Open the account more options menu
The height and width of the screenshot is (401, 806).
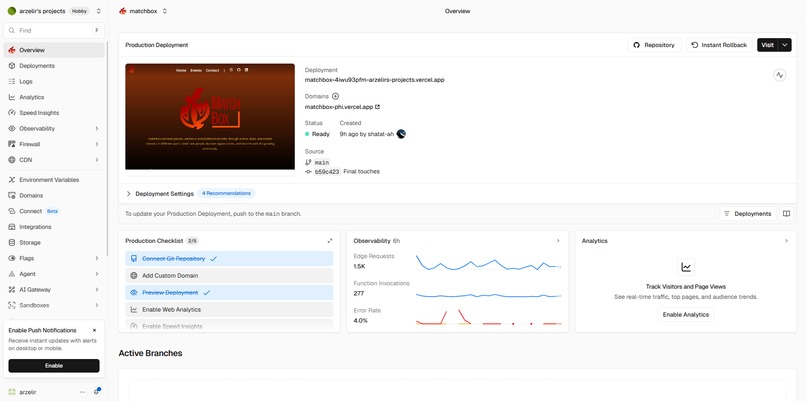(x=82, y=392)
